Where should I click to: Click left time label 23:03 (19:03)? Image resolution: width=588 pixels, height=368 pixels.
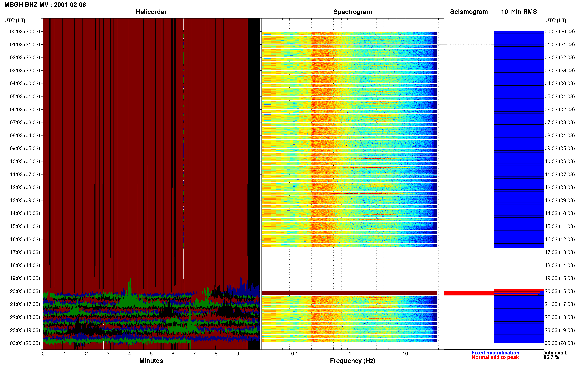coord(25,330)
